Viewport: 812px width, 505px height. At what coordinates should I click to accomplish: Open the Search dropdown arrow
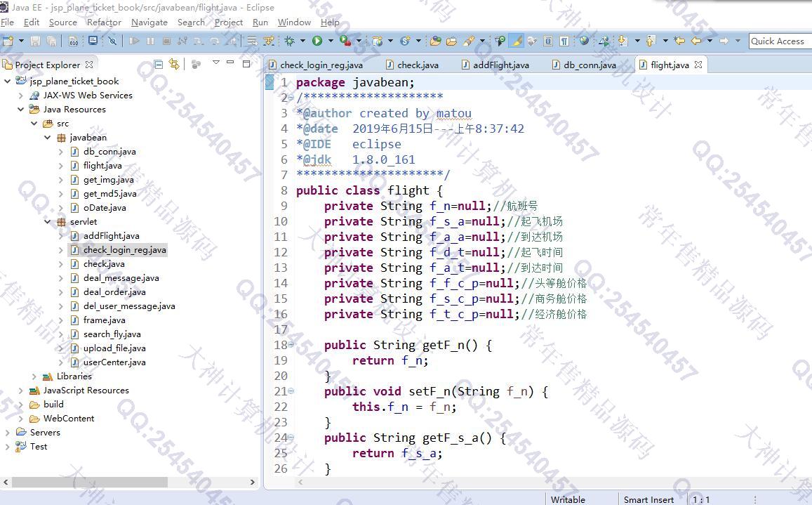(x=482, y=41)
